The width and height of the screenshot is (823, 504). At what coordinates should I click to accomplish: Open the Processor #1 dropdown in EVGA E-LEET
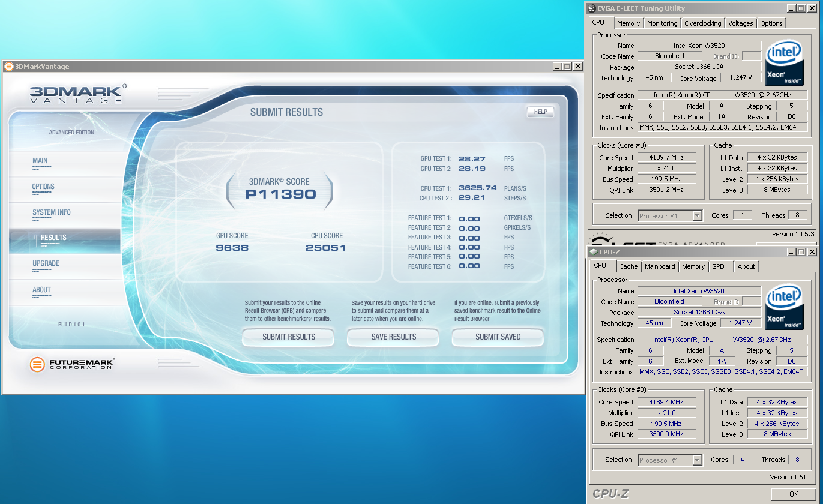[x=670, y=216]
